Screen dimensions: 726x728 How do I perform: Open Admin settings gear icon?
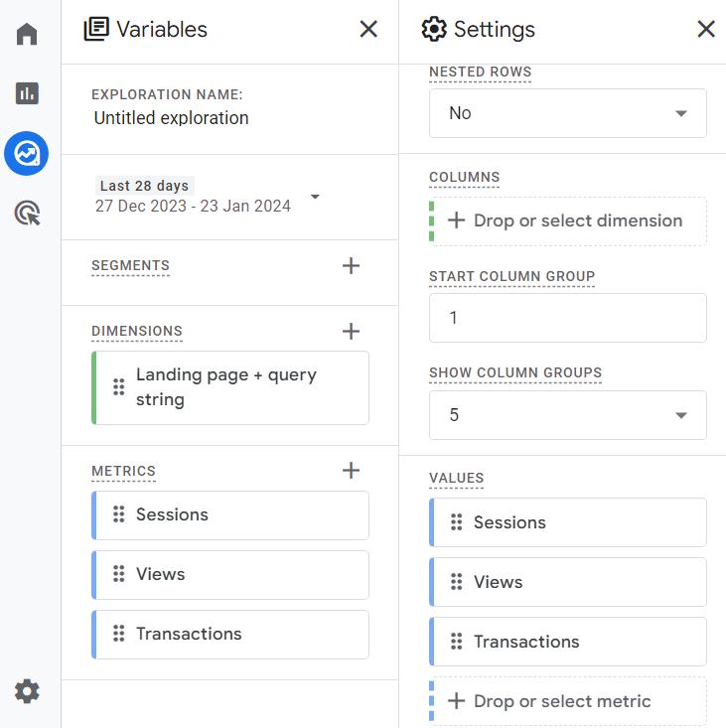tap(27, 691)
